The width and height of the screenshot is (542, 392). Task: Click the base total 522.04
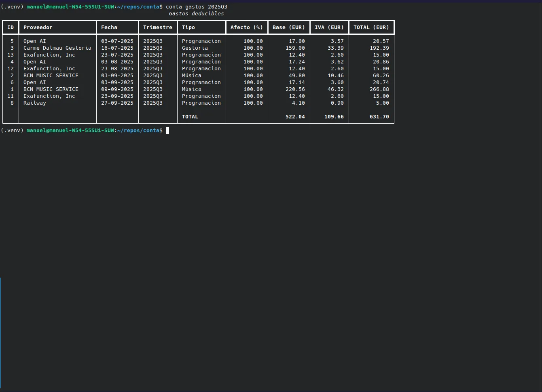295,117
